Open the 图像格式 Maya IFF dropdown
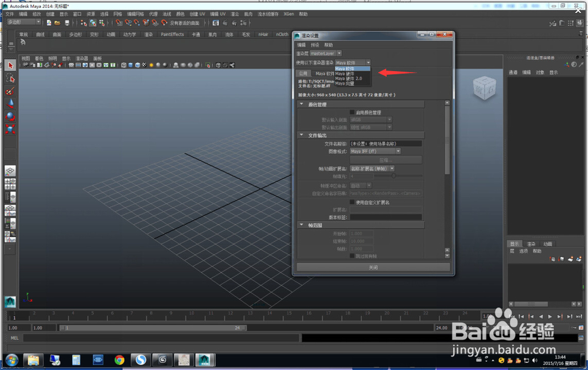588x370 pixels. pyautogui.click(x=375, y=151)
